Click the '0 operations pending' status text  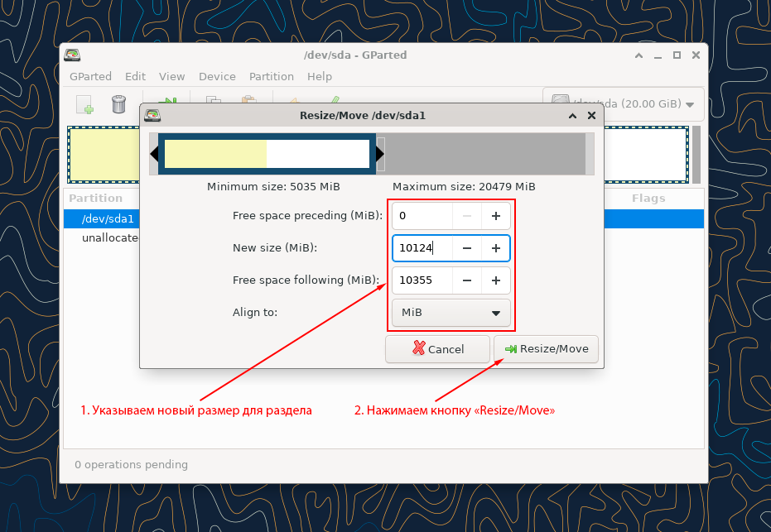(x=132, y=465)
